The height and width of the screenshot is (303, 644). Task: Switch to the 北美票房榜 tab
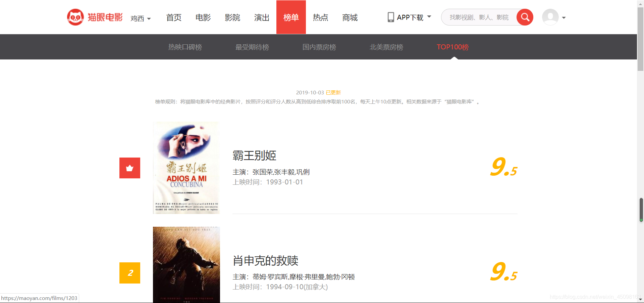tap(386, 47)
